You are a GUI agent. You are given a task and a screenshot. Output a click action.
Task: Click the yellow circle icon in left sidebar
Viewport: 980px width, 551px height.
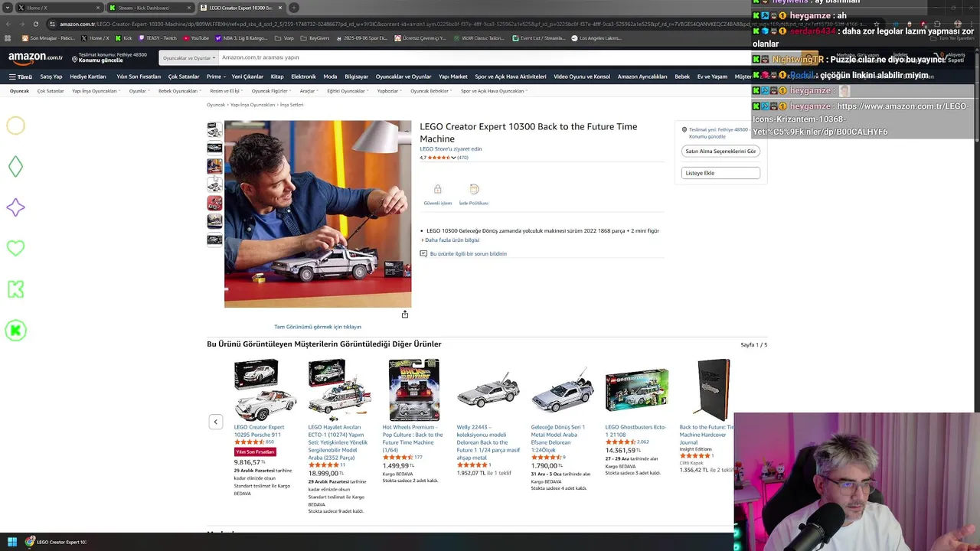tap(15, 126)
